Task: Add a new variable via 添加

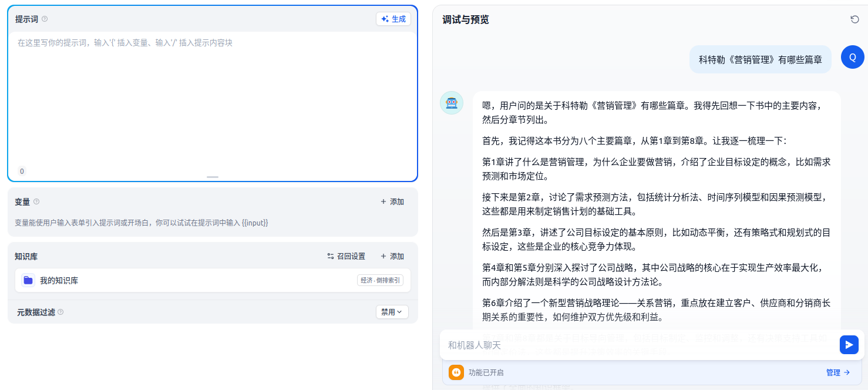Action: pyautogui.click(x=392, y=201)
